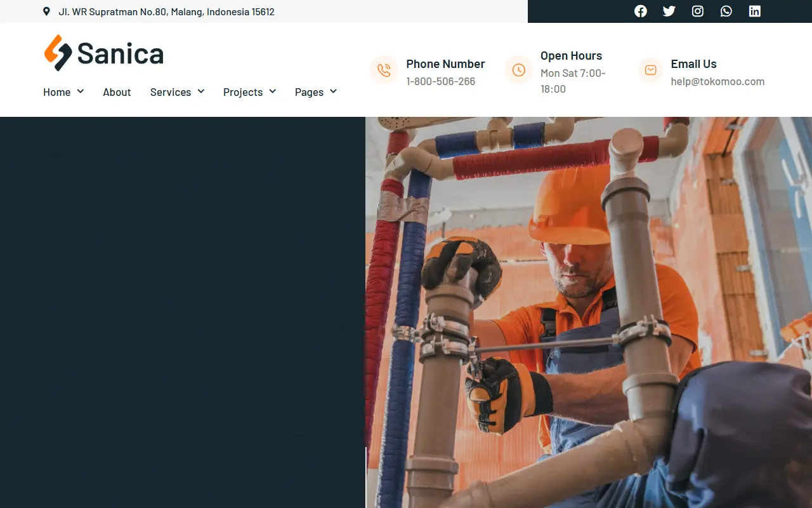Viewport: 812px width, 508px height.
Task: Expand the Home menu chevron
Action: click(81, 91)
